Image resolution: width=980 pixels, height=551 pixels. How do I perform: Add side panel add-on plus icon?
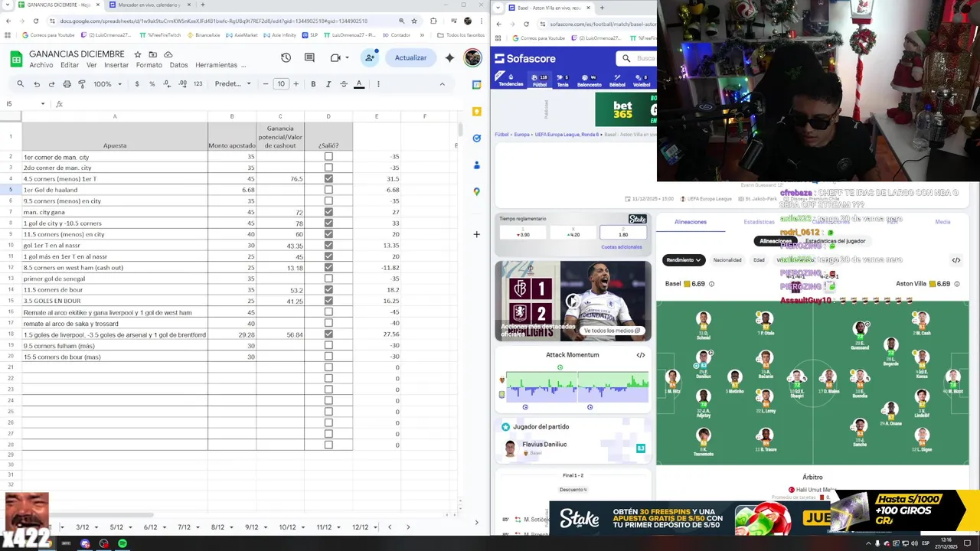pos(476,234)
